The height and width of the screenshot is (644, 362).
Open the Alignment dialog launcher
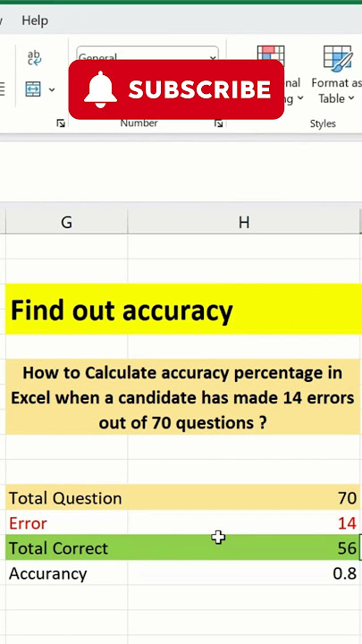tap(61, 123)
